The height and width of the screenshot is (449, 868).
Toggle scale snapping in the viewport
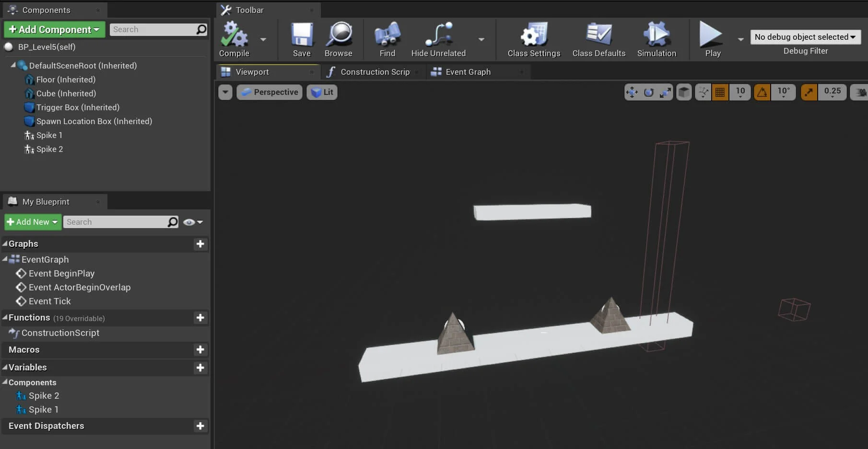click(x=809, y=92)
